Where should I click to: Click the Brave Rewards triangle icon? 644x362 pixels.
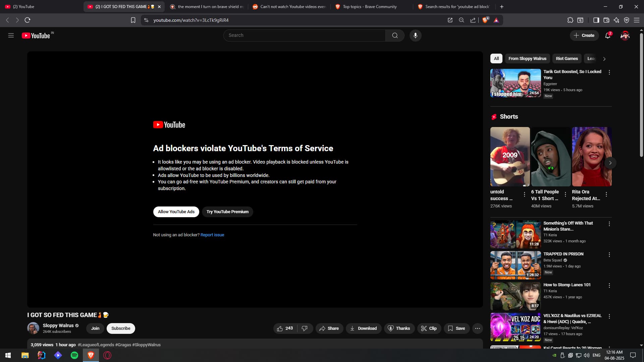(496, 20)
